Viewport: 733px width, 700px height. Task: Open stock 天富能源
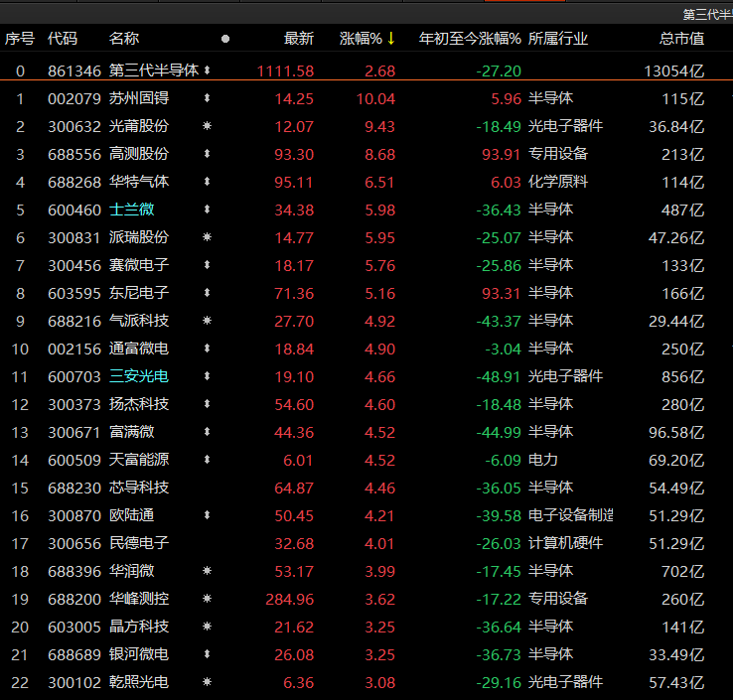click(x=139, y=460)
